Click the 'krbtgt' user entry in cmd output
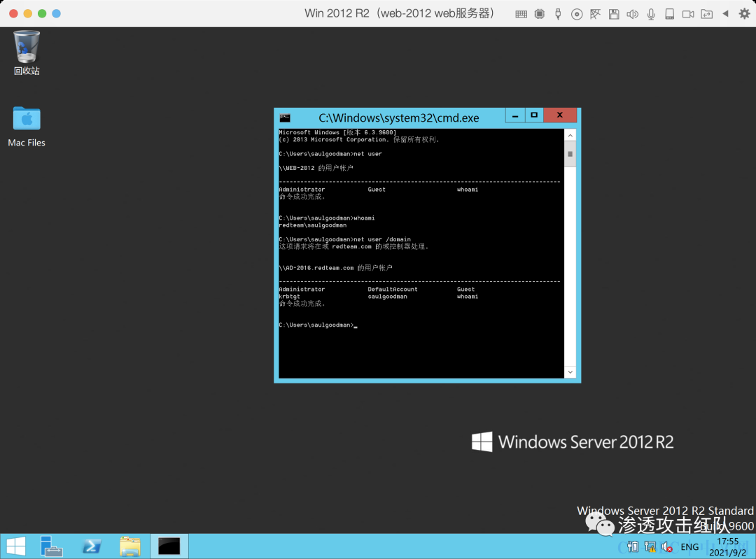Image resolution: width=756 pixels, height=559 pixels. [289, 297]
